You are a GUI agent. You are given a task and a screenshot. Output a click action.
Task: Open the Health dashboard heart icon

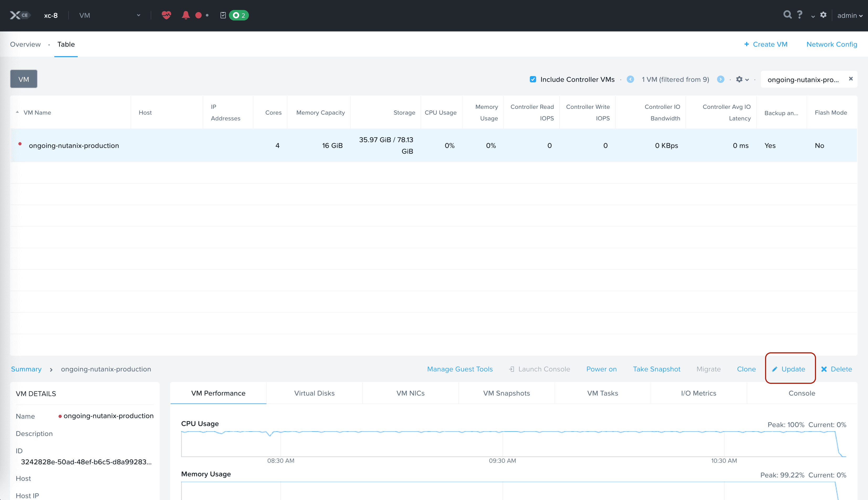point(166,15)
